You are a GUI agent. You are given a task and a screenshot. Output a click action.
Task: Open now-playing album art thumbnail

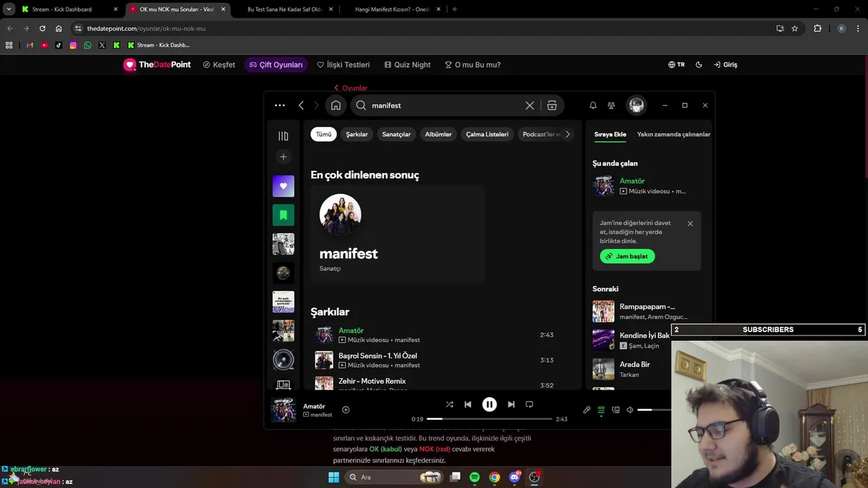pyautogui.click(x=283, y=410)
